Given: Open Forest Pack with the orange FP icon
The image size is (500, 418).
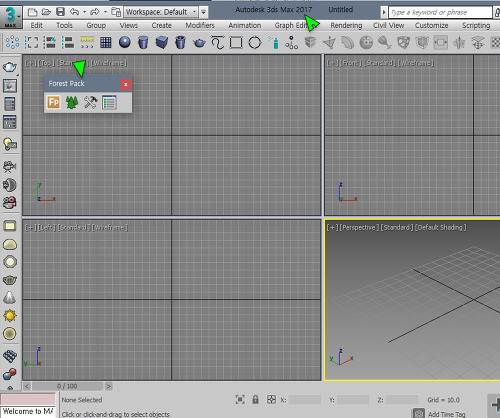Looking at the screenshot, I should point(54,102).
